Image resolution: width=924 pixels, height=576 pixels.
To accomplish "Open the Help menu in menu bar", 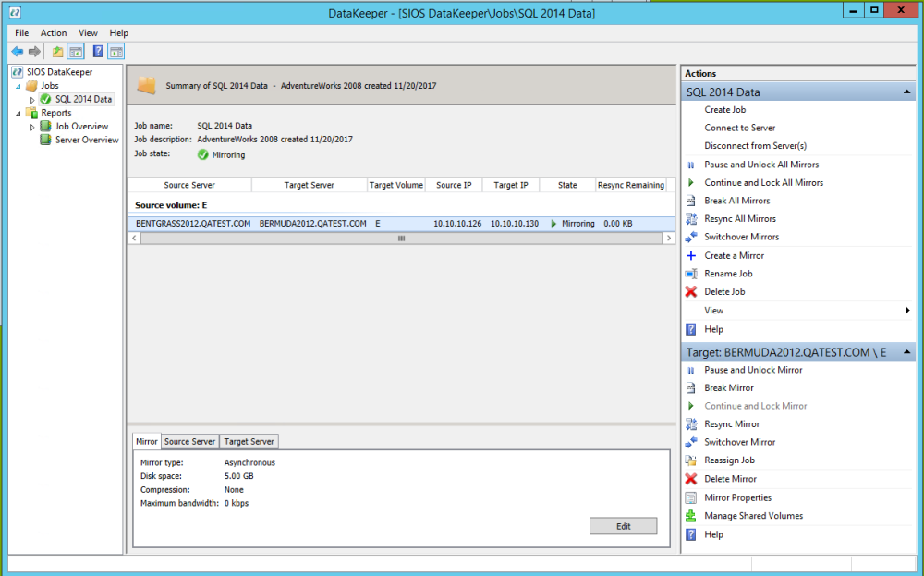I will click(x=118, y=33).
